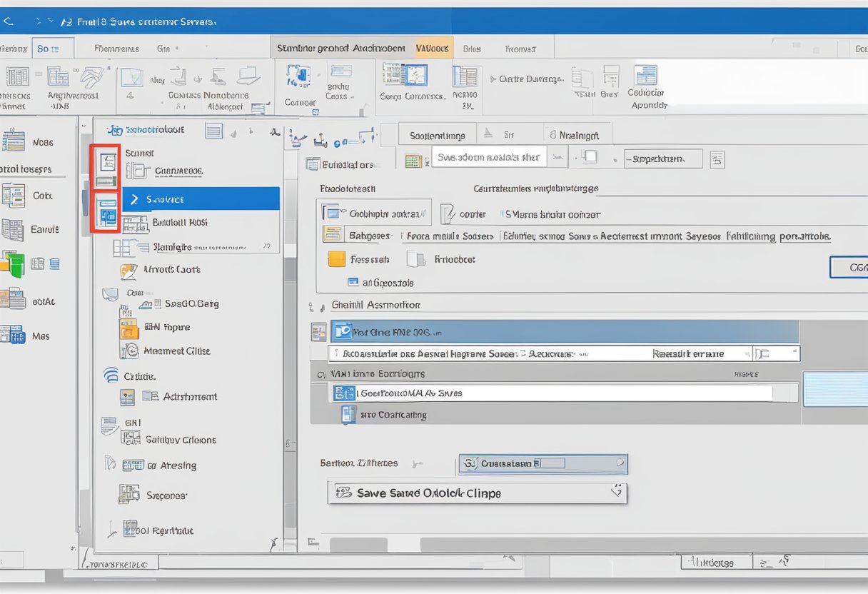Click the green grid icon left of Save field

pos(413,161)
